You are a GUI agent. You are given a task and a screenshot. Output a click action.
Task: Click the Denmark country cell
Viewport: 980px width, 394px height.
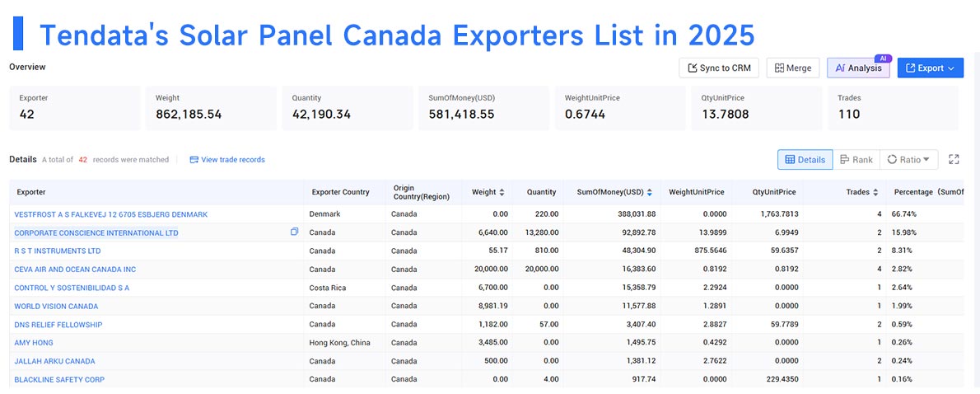tap(325, 214)
